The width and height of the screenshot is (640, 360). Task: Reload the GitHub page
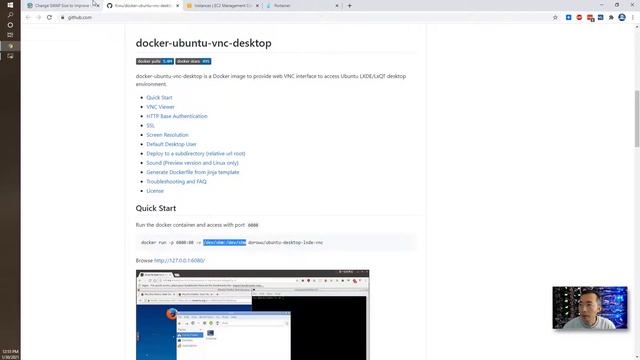point(49,18)
